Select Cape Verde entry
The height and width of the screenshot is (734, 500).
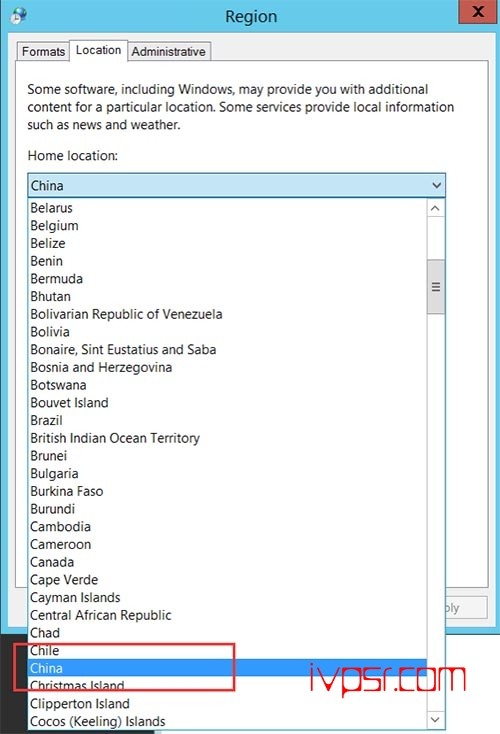pos(228,580)
